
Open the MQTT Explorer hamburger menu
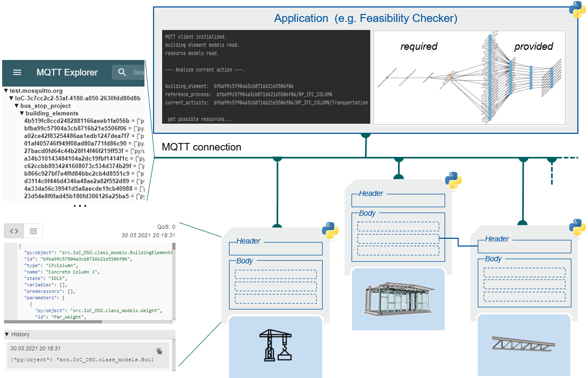17,72
